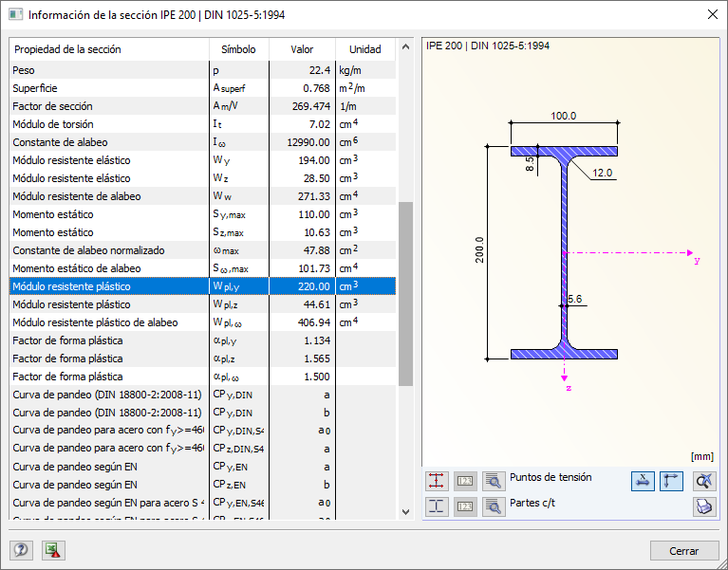Print the section graphic
This screenshot has width=728, height=570.
tap(704, 506)
